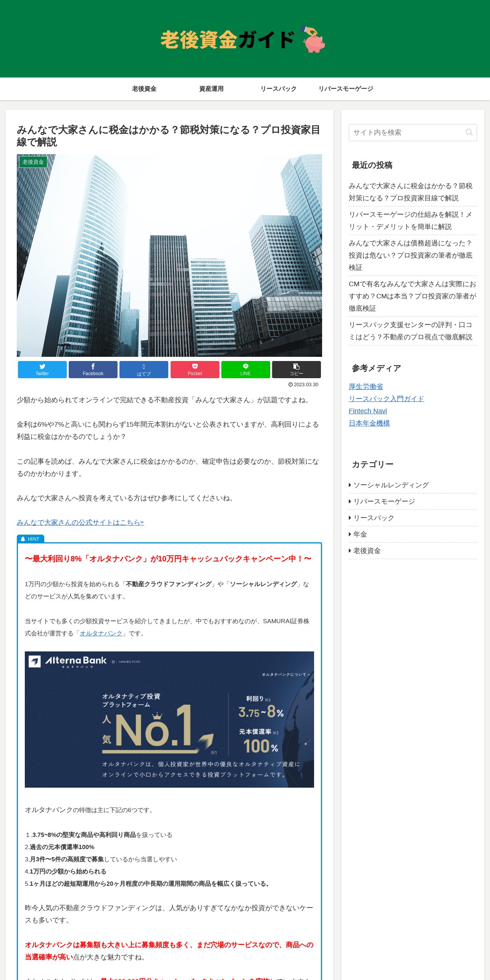Open the 年金 category
This screenshot has width=490, height=980.
coord(413,534)
